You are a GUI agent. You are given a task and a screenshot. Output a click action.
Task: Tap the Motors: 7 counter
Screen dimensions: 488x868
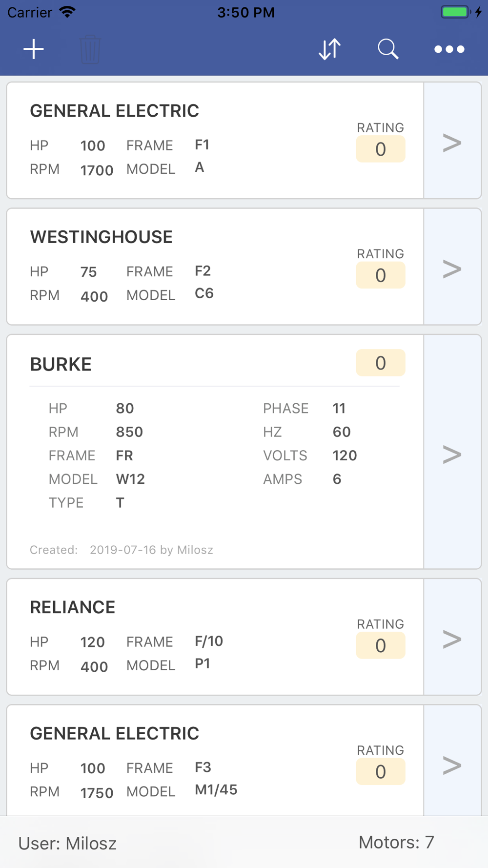pos(396,842)
